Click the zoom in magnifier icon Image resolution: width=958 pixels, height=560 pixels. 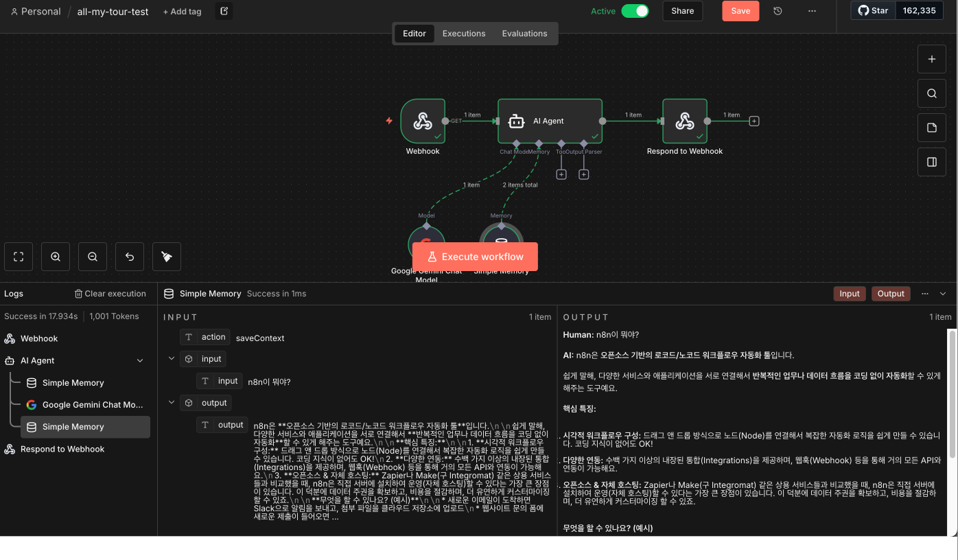pos(56,257)
